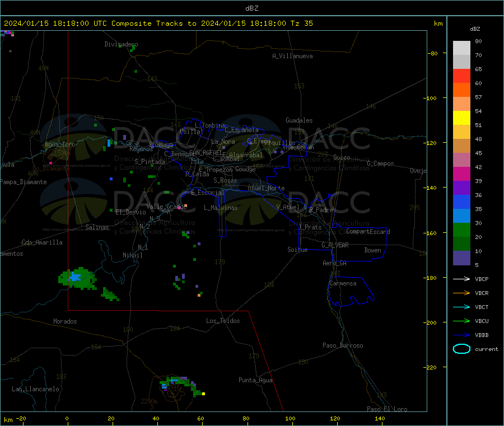Click the Nihuil map label
Viewport: 504px width, 426px height.
(x=132, y=255)
